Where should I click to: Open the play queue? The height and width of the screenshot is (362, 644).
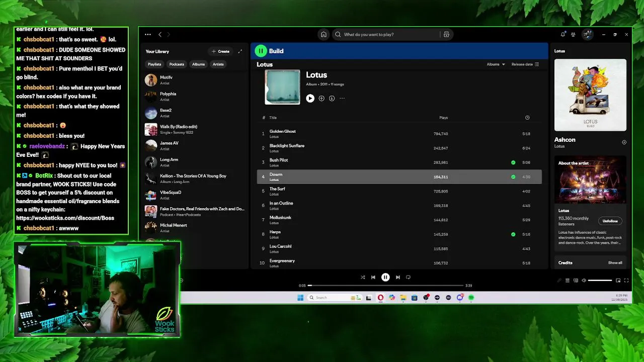pyautogui.click(x=568, y=281)
